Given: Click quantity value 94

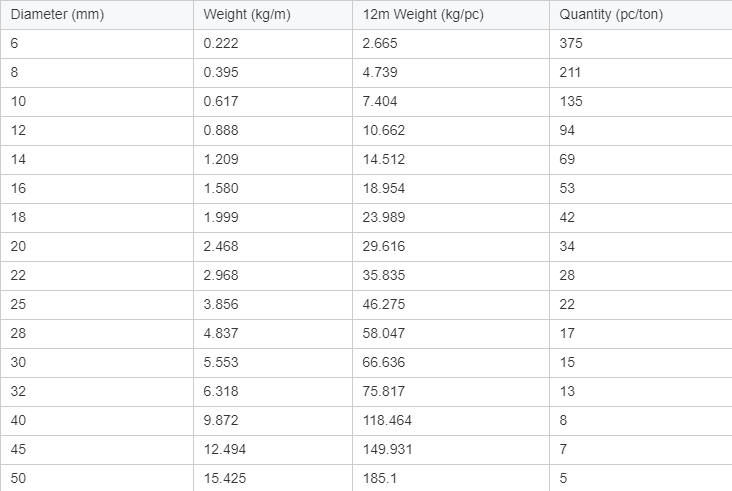Looking at the screenshot, I should pyautogui.click(x=568, y=131).
